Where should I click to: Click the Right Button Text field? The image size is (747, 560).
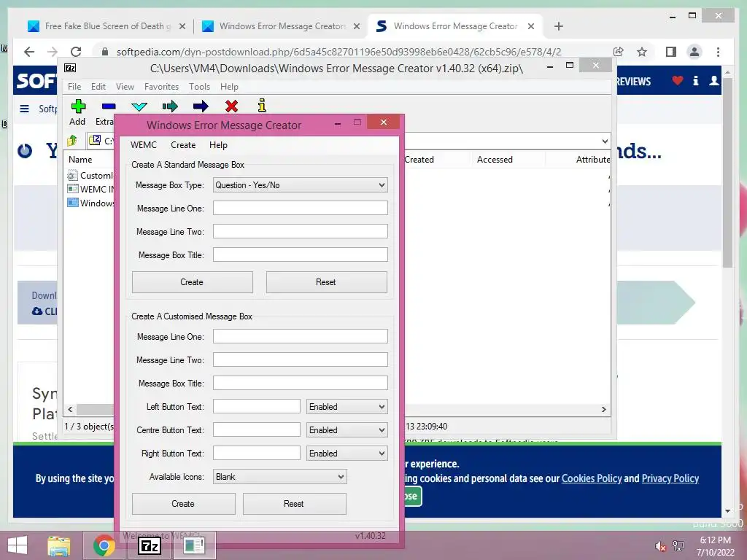pyautogui.click(x=256, y=453)
